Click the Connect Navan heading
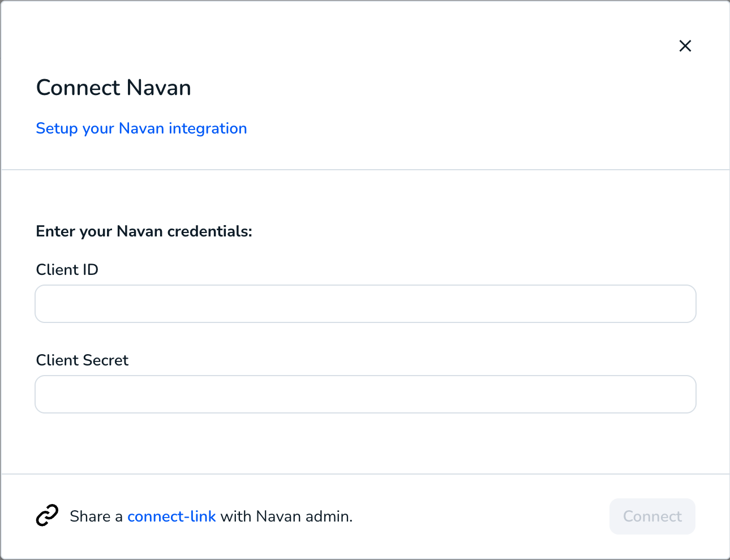Screen dimensions: 730x560 click(x=114, y=88)
